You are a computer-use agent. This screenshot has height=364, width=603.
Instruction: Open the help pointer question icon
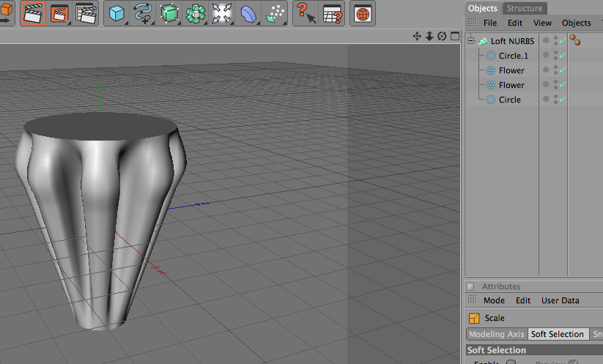coord(306,13)
